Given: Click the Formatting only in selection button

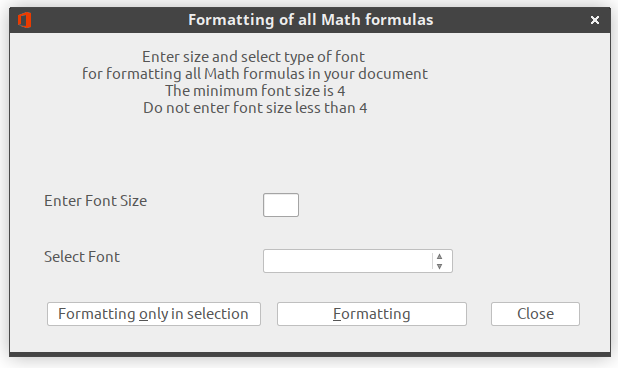Looking at the screenshot, I should point(154,314).
